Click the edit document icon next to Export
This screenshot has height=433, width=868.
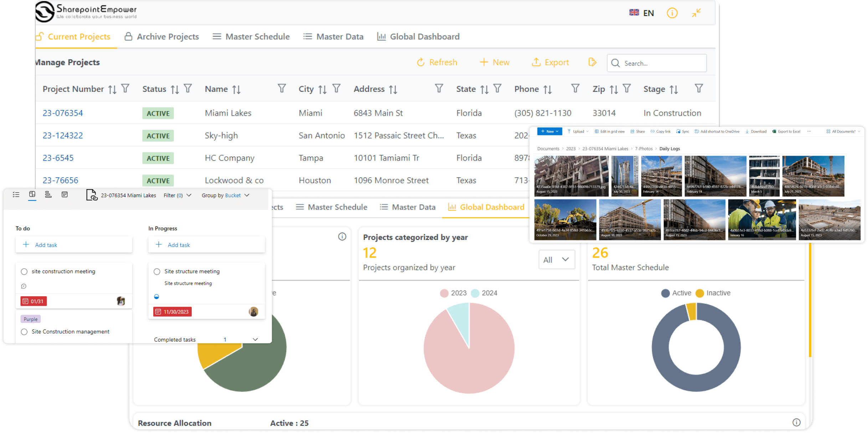click(x=592, y=62)
